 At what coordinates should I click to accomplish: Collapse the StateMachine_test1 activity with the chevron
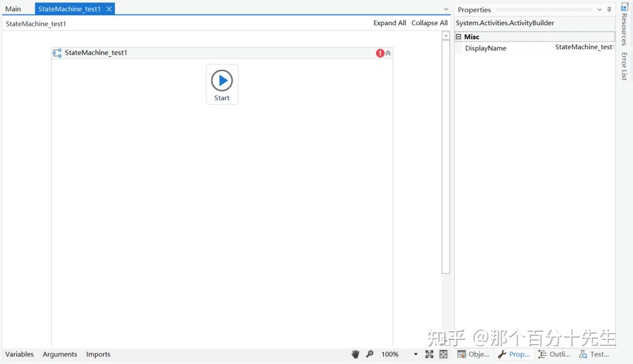coord(387,52)
